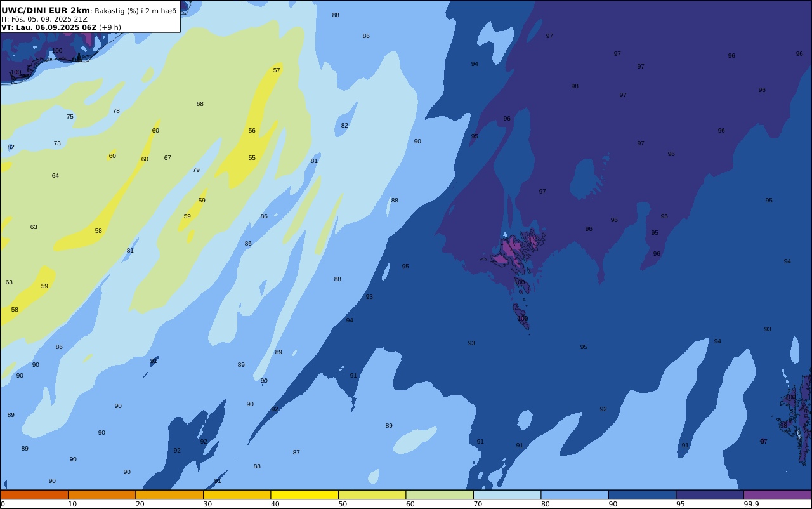Click the humidity value 78 on the map
The height and width of the screenshot is (509, 812).
[116, 111]
